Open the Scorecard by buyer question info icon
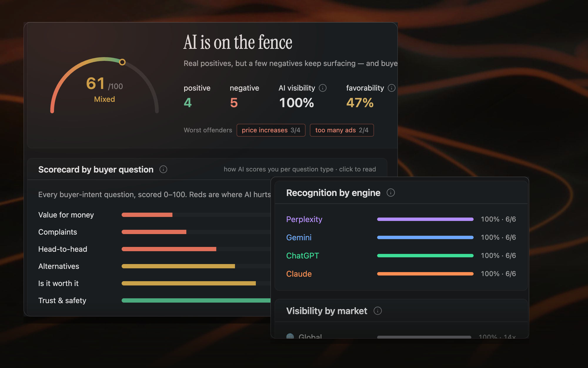The image size is (588, 368). [163, 169]
